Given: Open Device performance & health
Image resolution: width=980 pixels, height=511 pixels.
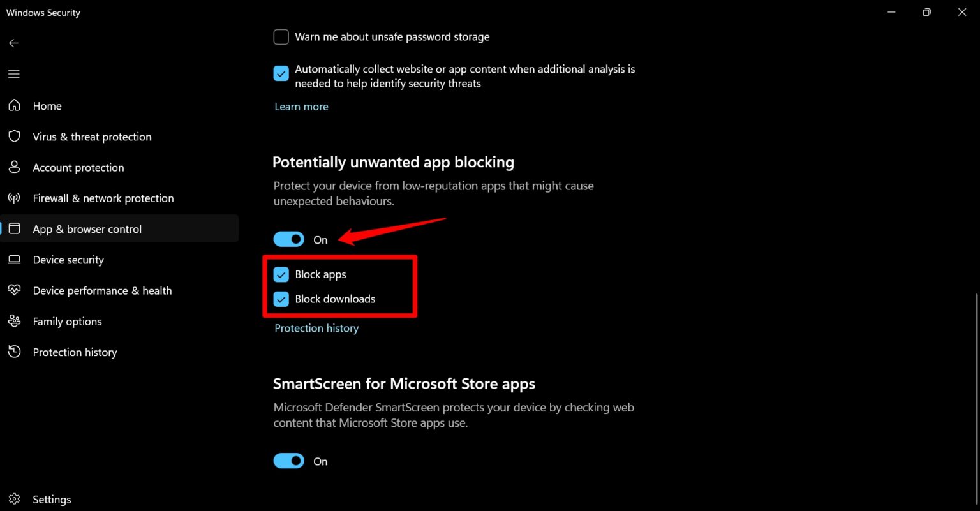Looking at the screenshot, I should tap(102, 290).
